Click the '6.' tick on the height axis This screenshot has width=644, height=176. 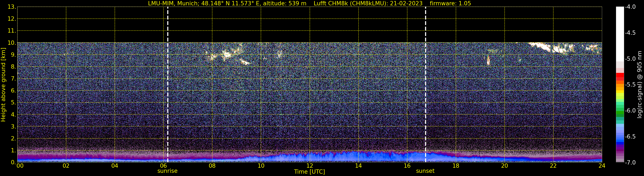click(x=13, y=91)
